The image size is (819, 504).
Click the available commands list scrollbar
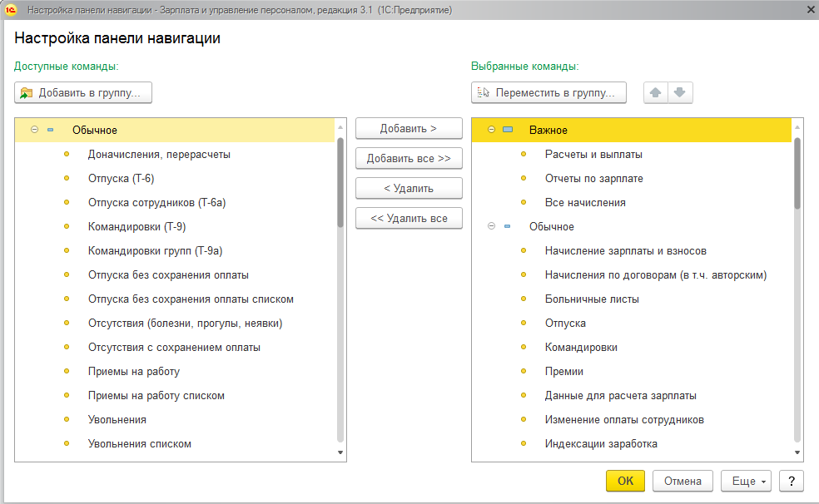340,183
